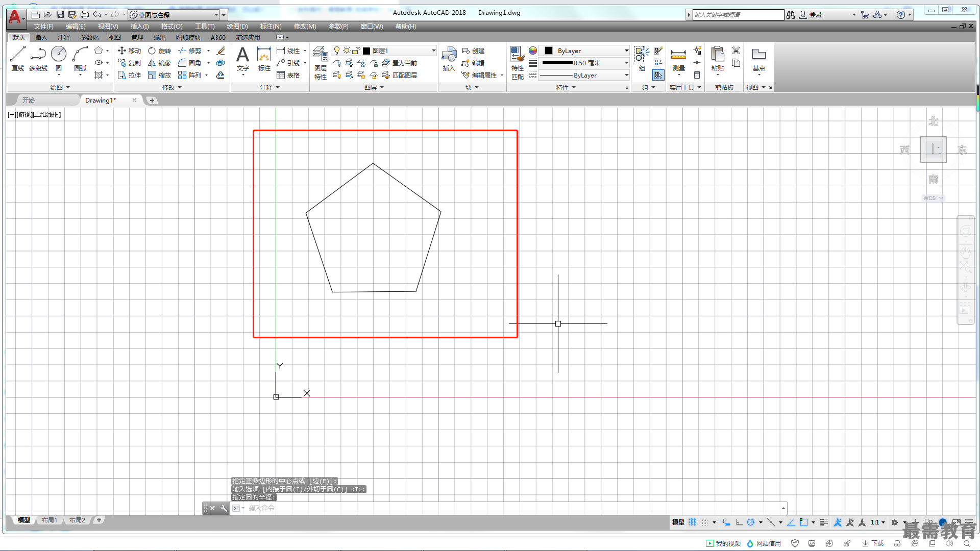Toggle annotation visibility in status bar
This screenshot has width=980, height=551.
(838, 522)
